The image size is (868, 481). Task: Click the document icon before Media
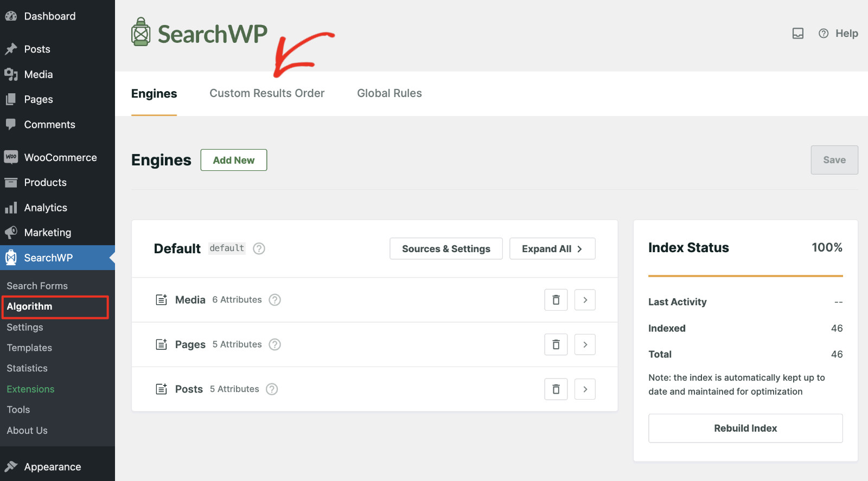(x=162, y=300)
